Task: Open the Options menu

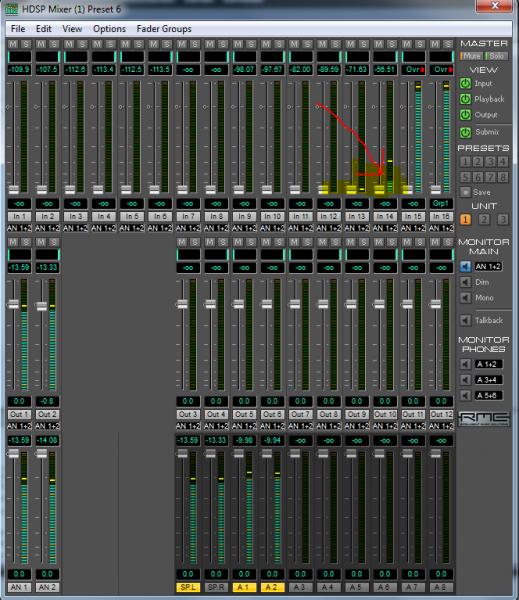Action: point(109,29)
